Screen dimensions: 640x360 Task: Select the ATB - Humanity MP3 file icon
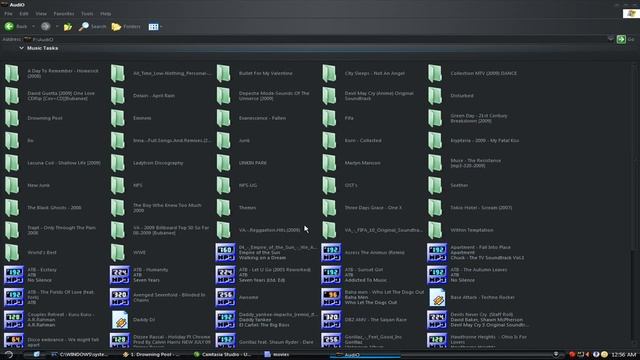120,275
